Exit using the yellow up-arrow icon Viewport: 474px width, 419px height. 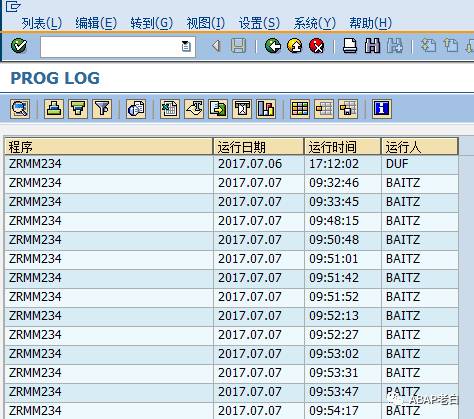tap(295, 46)
